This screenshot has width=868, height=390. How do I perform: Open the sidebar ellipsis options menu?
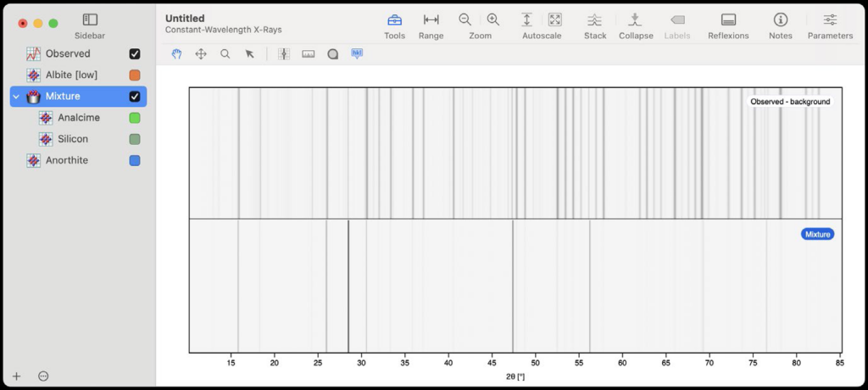(44, 376)
